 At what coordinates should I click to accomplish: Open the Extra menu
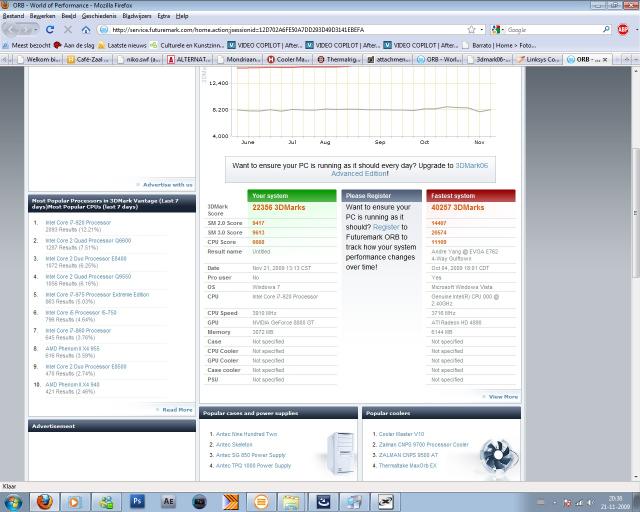(x=164, y=16)
